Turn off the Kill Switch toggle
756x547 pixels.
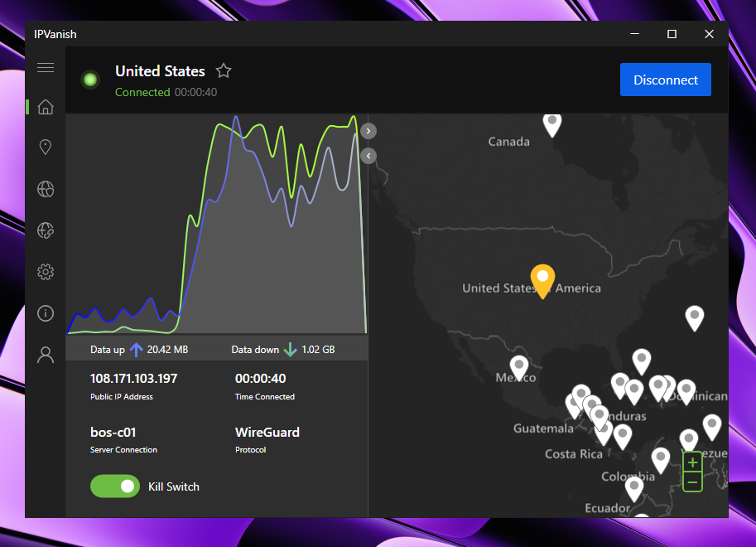click(115, 486)
